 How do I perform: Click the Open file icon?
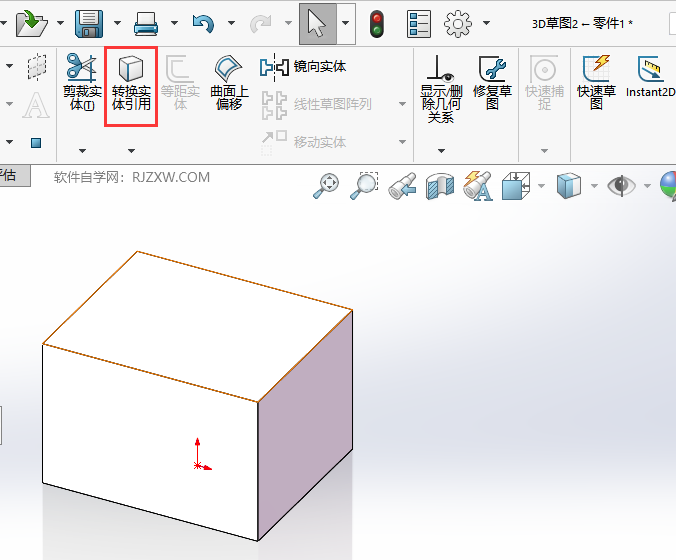tap(31, 23)
